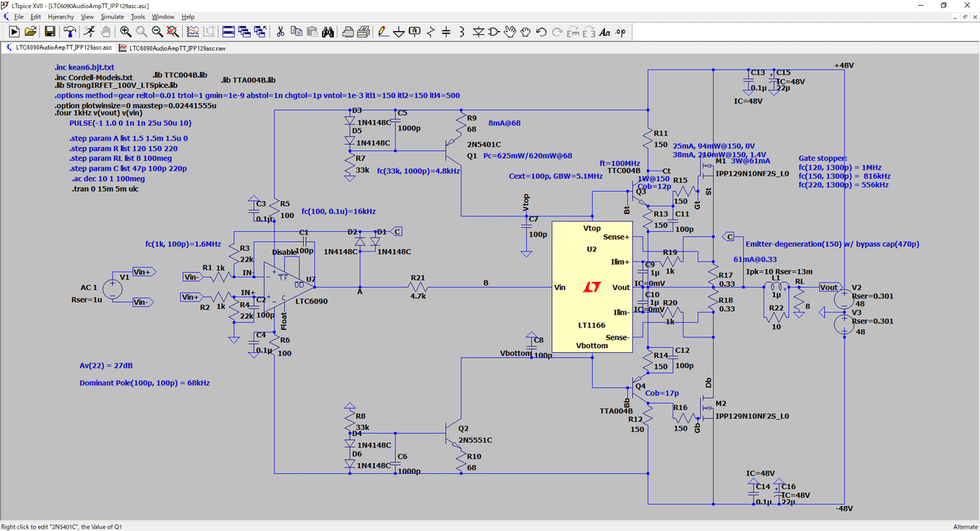The image size is (980, 531).
Task: Select the Draw Wire pencil tool
Action: (x=383, y=31)
